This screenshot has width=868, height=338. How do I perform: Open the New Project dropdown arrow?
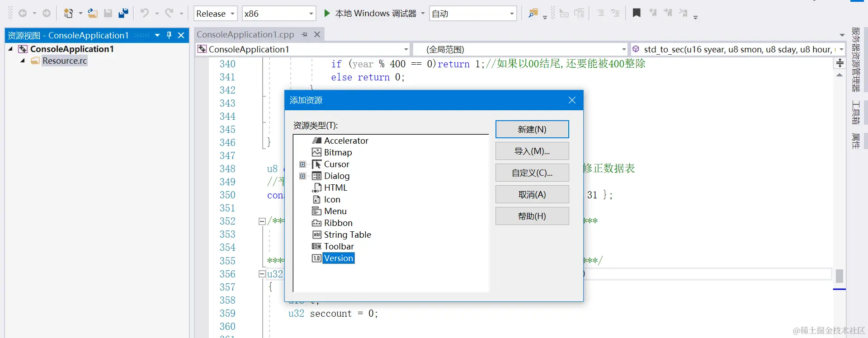pos(80,14)
